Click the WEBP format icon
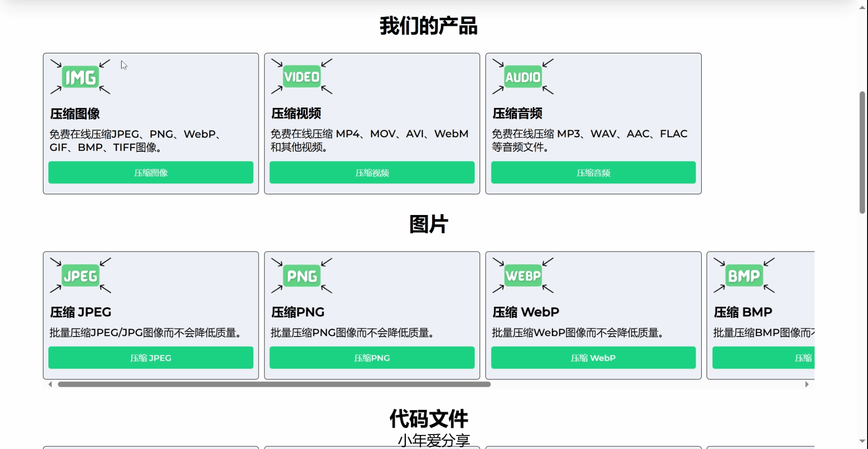The width and height of the screenshot is (868, 449). (x=523, y=276)
